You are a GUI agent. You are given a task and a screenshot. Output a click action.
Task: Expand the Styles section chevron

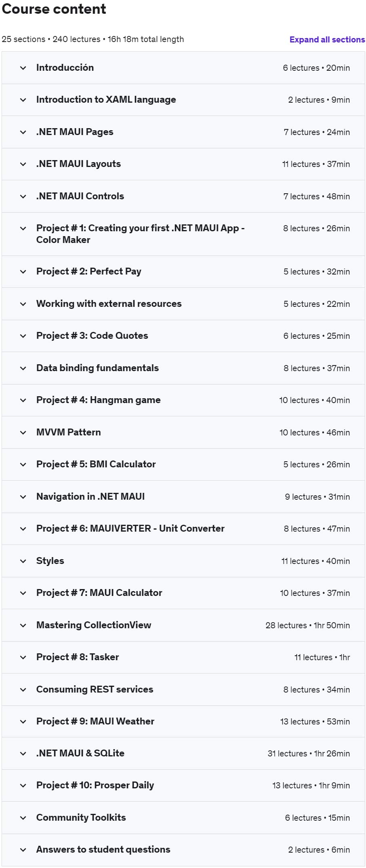click(x=23, y=561)
